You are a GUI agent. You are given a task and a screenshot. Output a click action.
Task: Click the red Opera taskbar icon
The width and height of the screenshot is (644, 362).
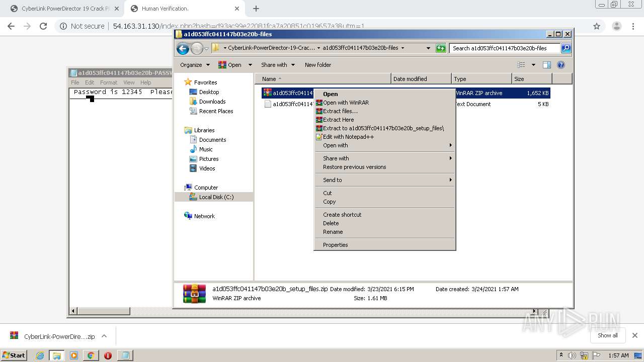point(108,355)
